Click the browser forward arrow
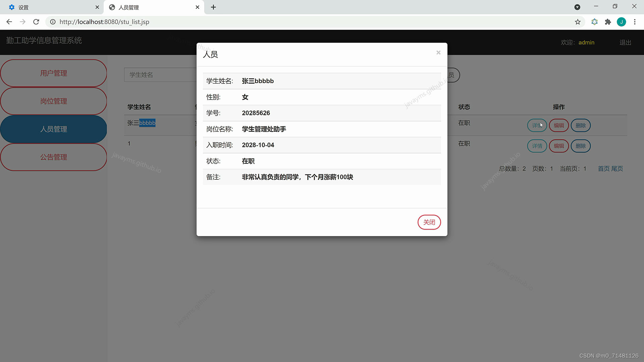The height and width of the screenshot is (362, 644). [22, 22]
